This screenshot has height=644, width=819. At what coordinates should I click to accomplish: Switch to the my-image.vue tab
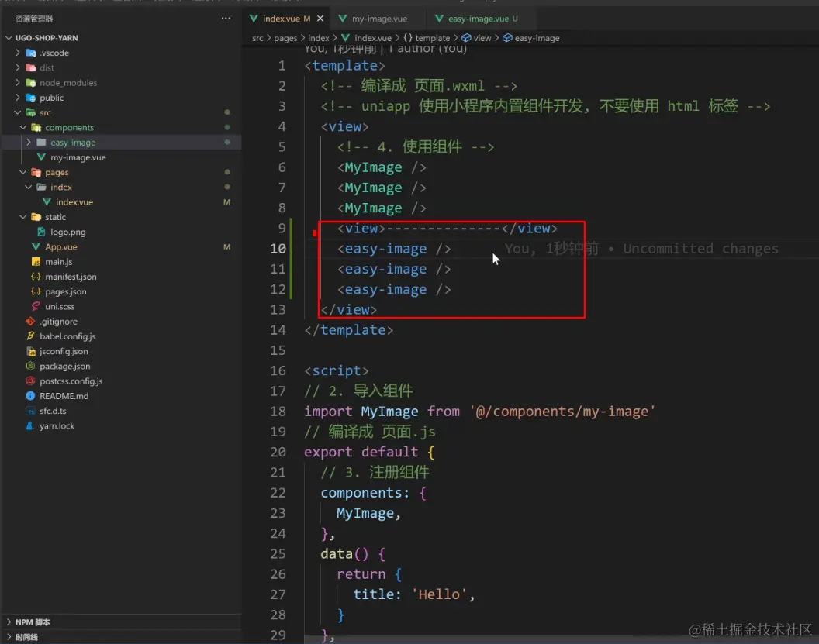point(379,19)
